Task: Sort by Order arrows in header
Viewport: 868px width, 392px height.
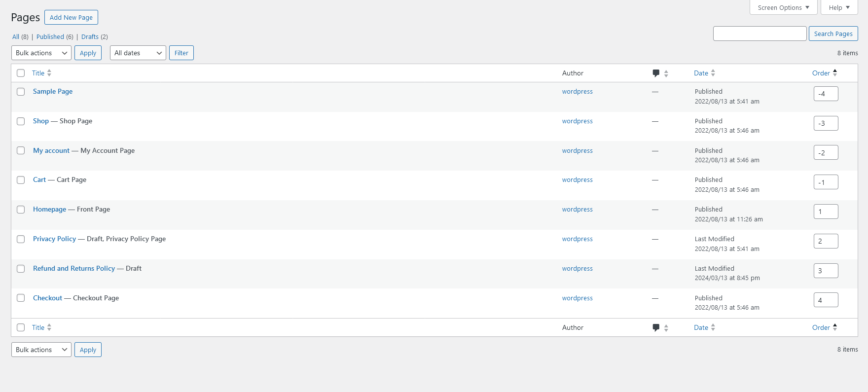Action: pyautogui.click(x=835, y=73)
